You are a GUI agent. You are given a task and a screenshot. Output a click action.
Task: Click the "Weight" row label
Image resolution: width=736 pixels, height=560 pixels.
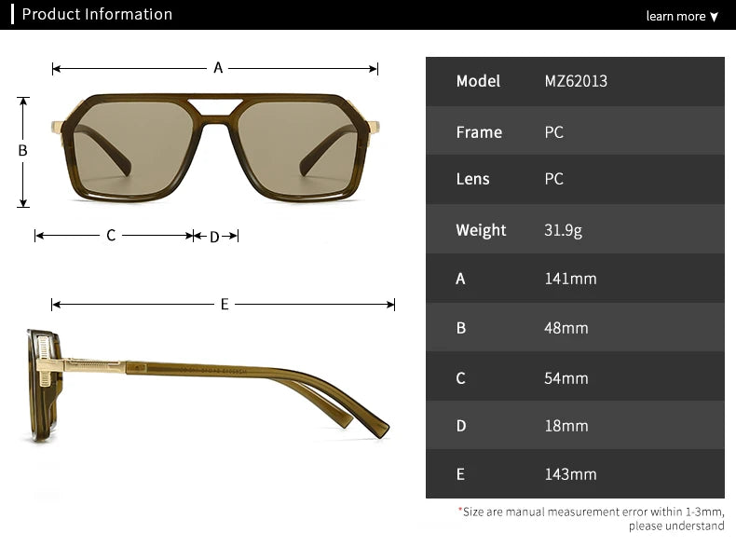[481, 230]
